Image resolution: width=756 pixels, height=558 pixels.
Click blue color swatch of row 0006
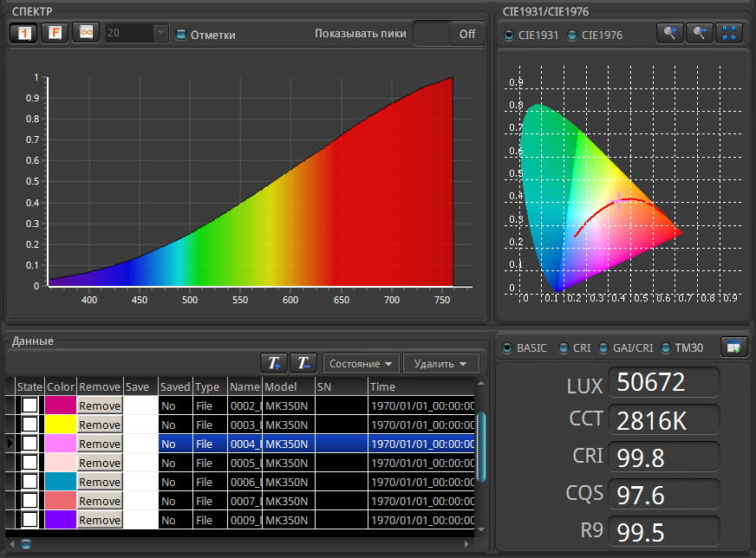pyautogui.click(x=61, y=482)
